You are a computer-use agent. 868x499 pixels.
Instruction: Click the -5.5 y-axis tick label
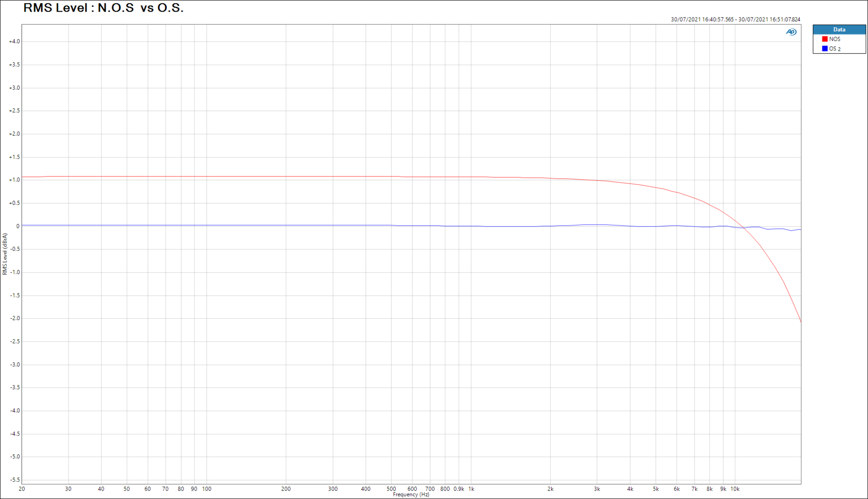click(x=15, y=480)
